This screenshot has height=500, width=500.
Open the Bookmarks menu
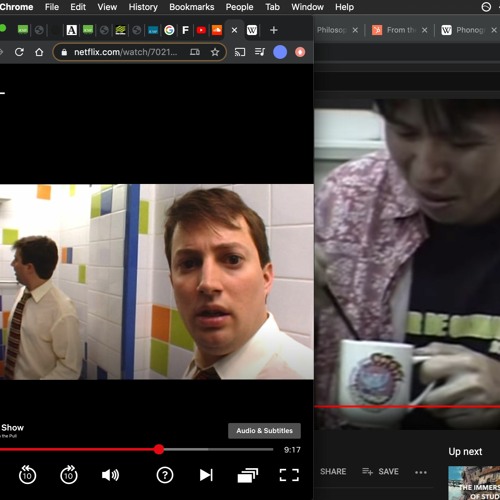(192, 7)
